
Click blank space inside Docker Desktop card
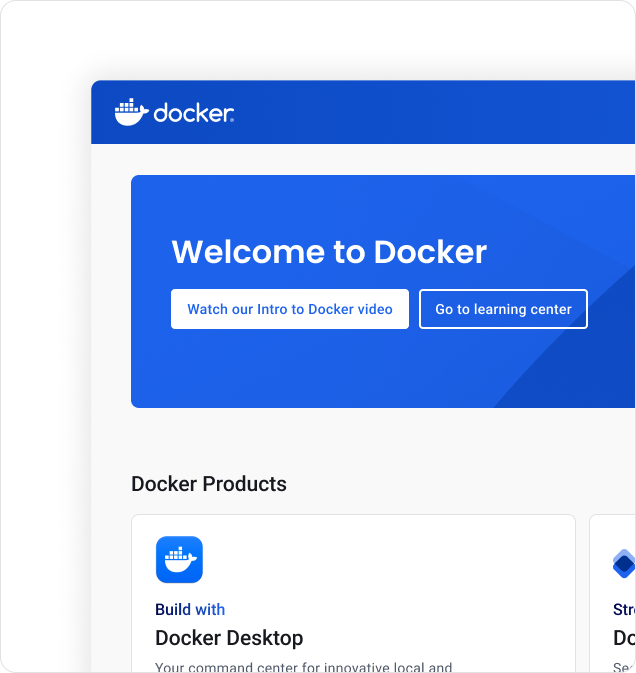(x=400, y=570)
